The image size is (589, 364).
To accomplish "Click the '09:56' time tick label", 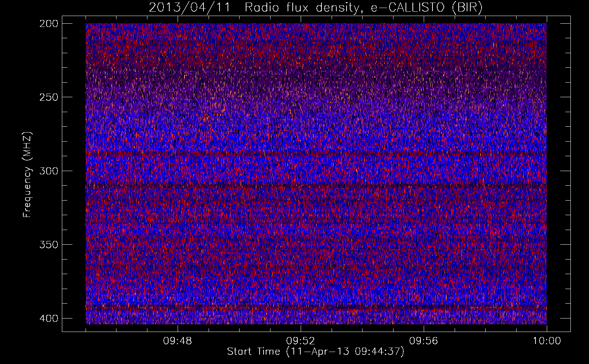I will tap(424, 341).
